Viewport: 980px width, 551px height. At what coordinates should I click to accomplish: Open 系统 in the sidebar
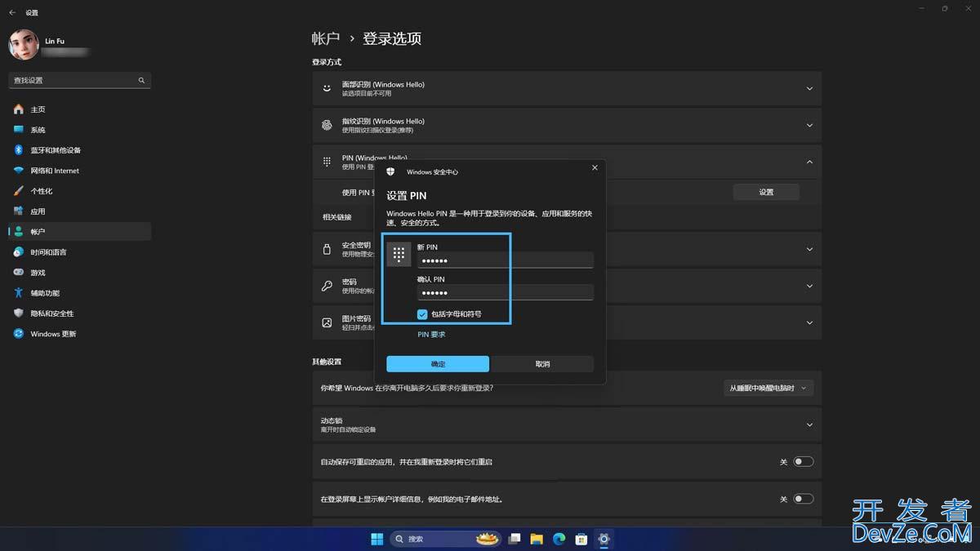(x=80, y=130)
